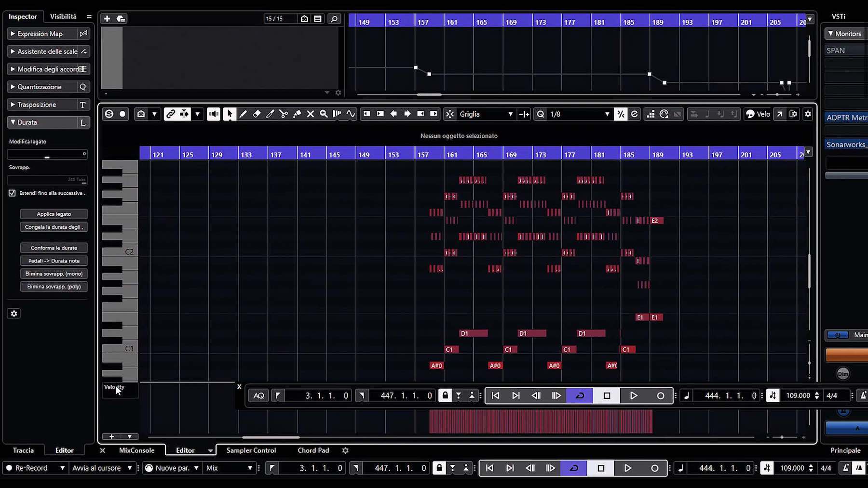Adjust the Modifica legato slider
The image size is (868, 488).
tap(47, 154)
